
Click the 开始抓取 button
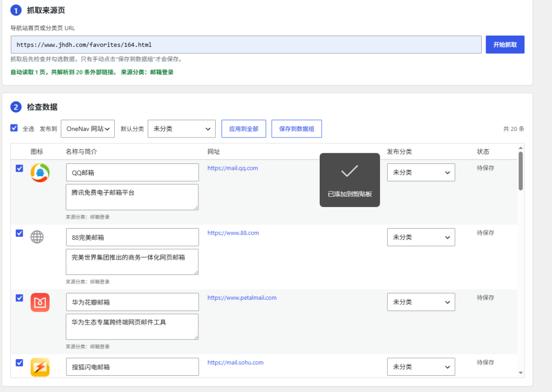tap(505, 45)
